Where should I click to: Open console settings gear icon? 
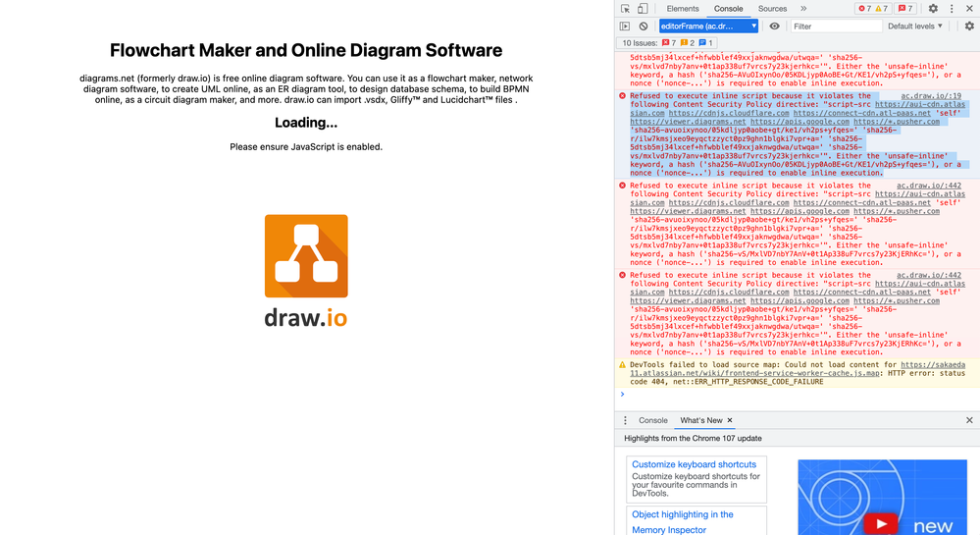pos(969,27)
